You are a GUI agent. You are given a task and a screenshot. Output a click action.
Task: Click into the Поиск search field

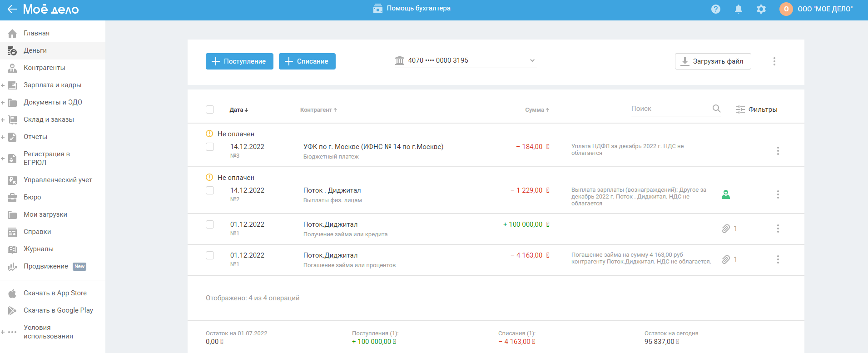click(669, 109)
